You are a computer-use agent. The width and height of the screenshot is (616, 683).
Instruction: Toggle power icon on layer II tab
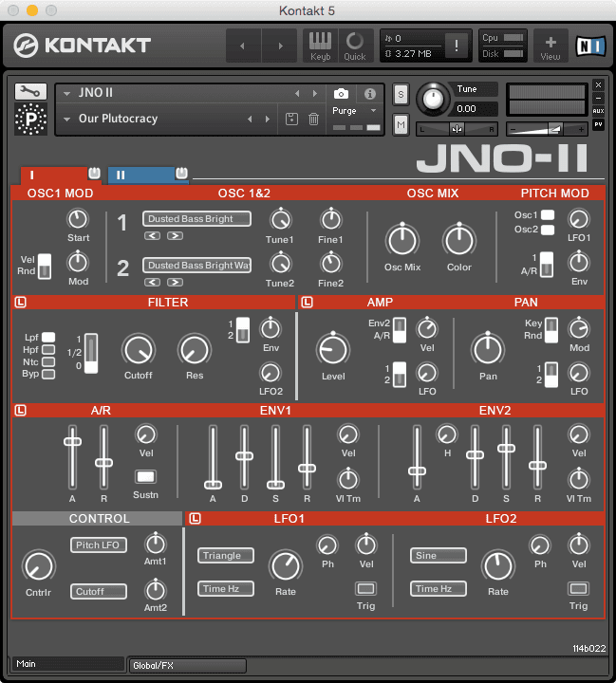tap(181, 173)
